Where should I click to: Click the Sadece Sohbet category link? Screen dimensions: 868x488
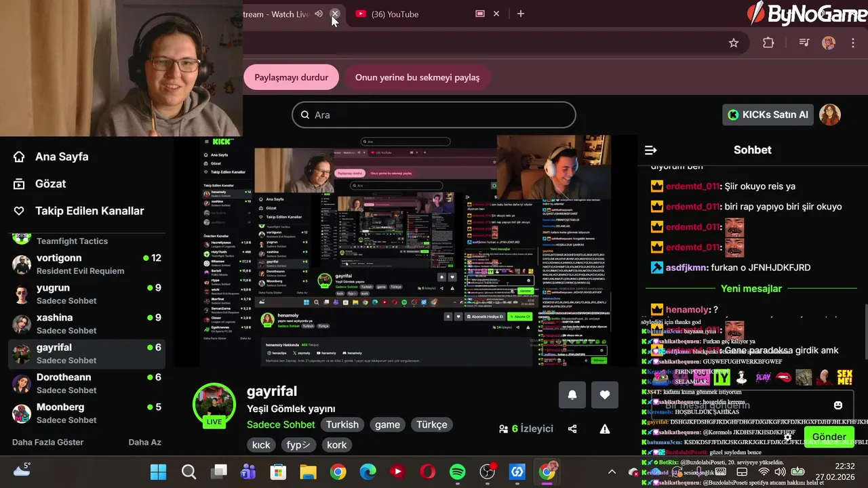click(281, 424)
